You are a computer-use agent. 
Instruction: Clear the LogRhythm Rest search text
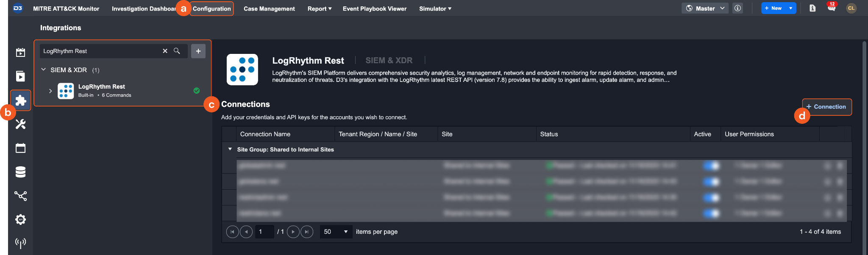coord(165,51)
